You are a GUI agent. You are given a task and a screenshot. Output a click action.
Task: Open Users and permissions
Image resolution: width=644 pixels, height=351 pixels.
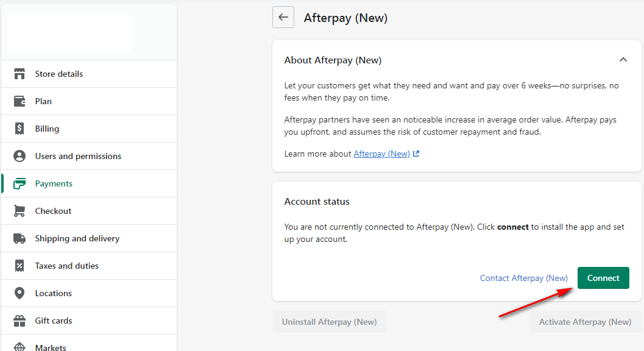[89, 156]
